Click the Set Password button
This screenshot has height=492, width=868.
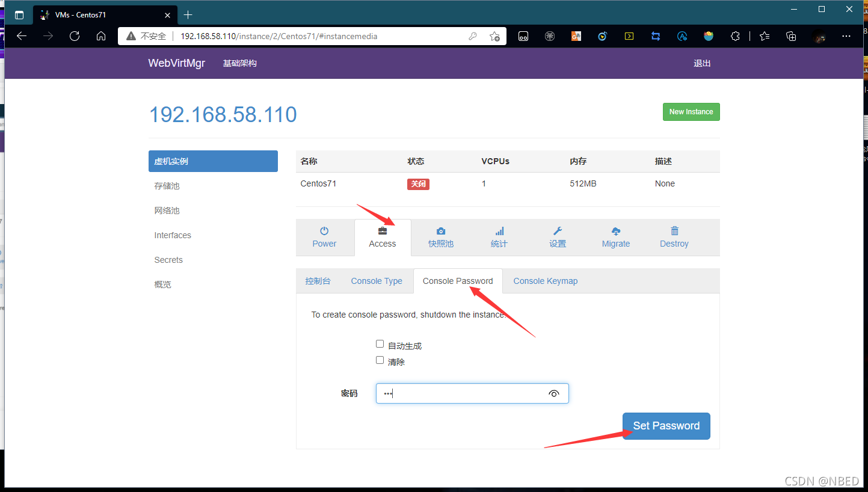point(666,426)
